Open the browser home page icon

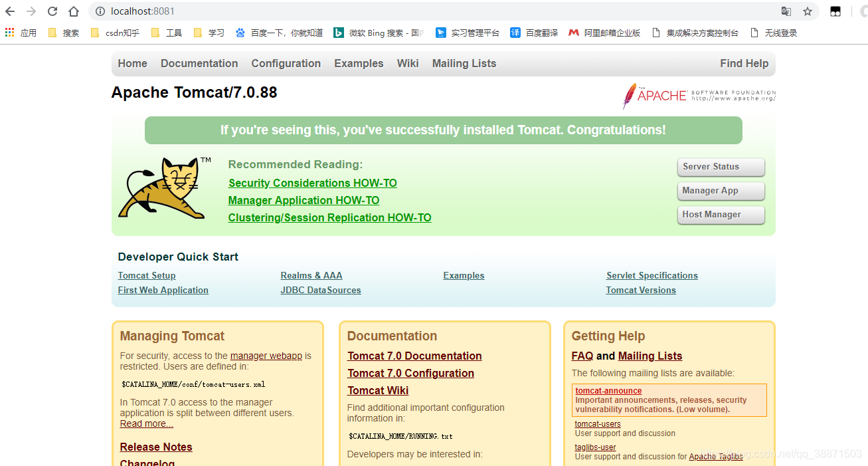click(x=74, y=11)
